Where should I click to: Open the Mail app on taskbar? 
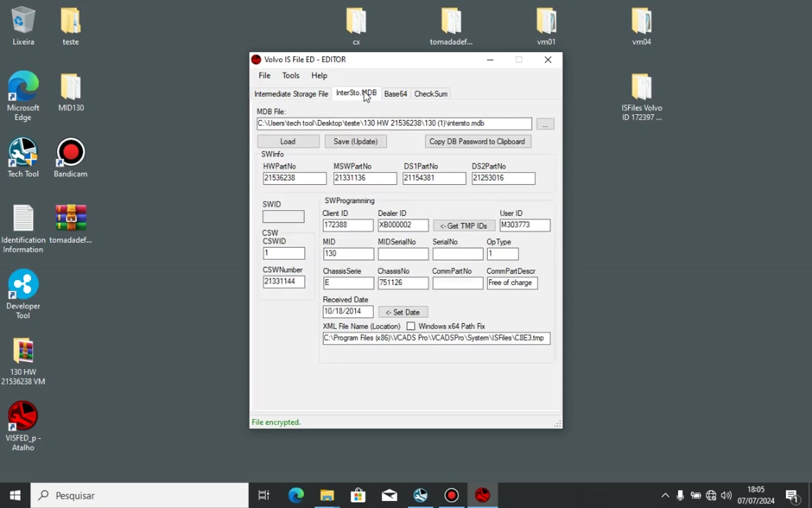click(389, 495)
